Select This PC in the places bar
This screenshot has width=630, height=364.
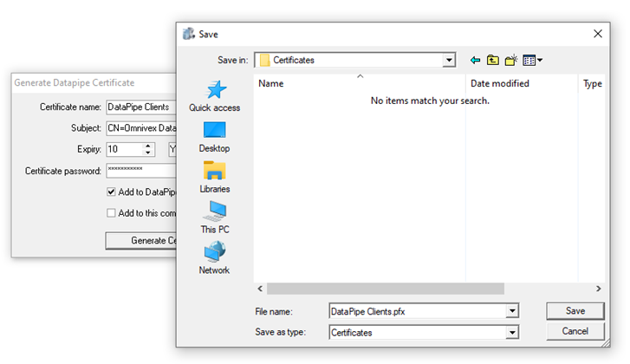click(214, 218)
